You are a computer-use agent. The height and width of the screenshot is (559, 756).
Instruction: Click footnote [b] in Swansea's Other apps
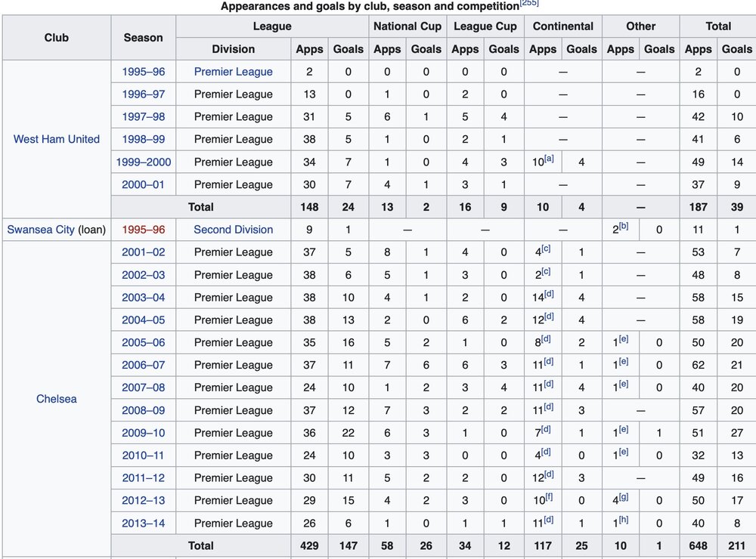(x=624, y=226)
